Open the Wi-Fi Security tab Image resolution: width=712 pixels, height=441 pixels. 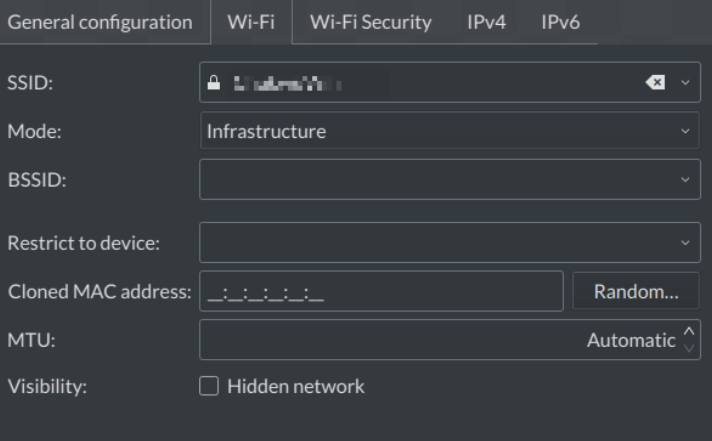tap(371, 22)
